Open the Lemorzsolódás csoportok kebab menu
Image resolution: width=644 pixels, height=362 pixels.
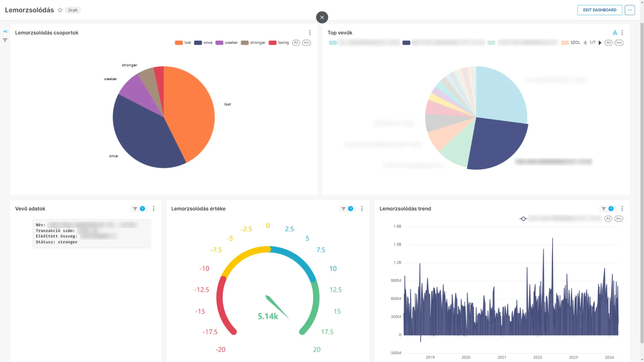310,33
